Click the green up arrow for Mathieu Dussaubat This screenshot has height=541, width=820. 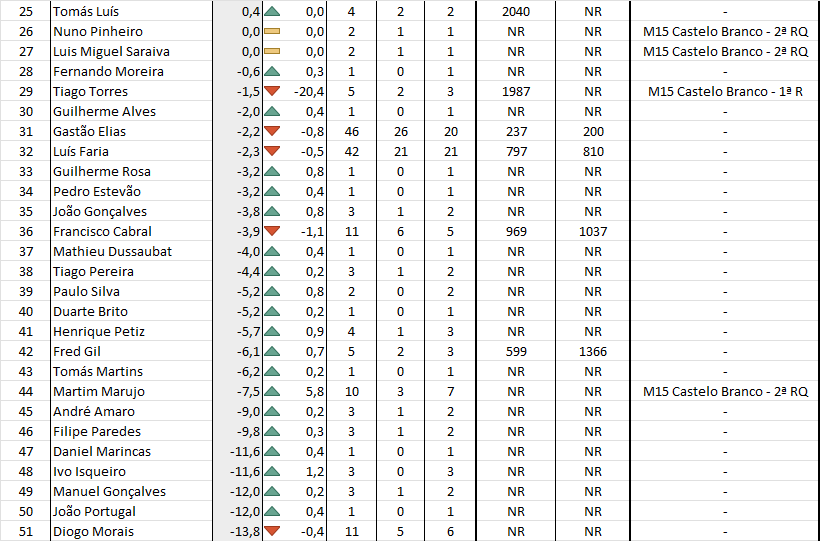272,251
